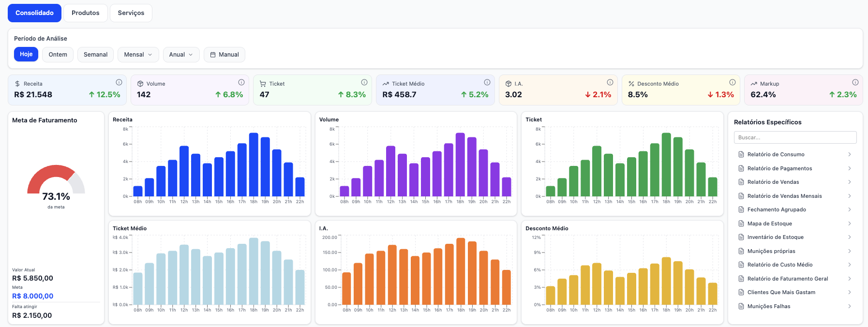Choose the Semanal period option

[96, 55]
